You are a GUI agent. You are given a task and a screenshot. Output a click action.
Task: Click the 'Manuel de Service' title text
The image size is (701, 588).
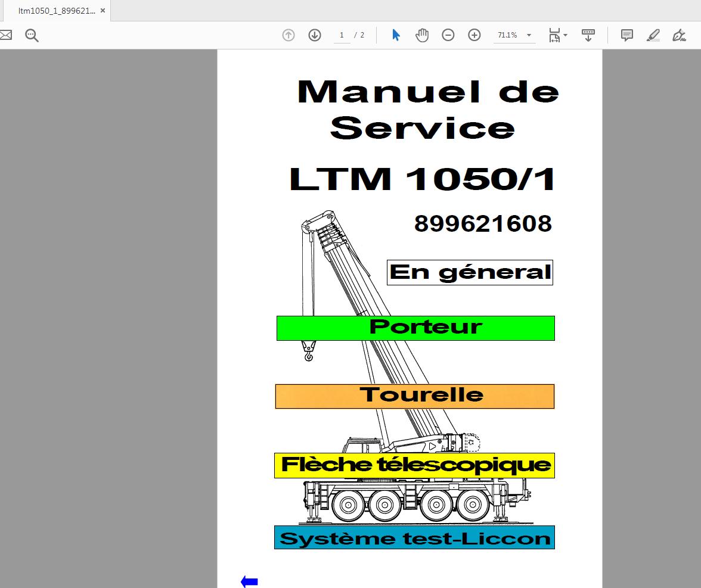(428, 110)
